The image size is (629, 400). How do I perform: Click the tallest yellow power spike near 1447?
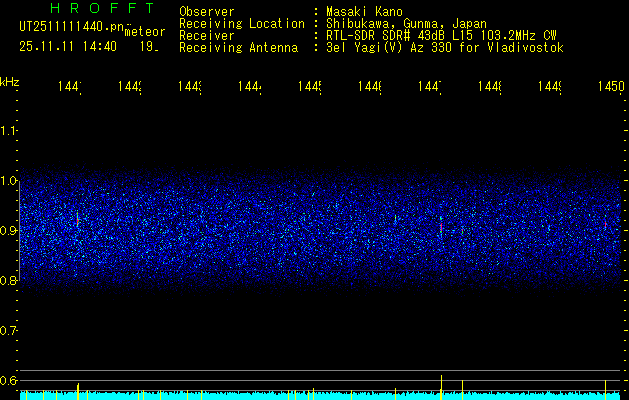pos(442,387)
